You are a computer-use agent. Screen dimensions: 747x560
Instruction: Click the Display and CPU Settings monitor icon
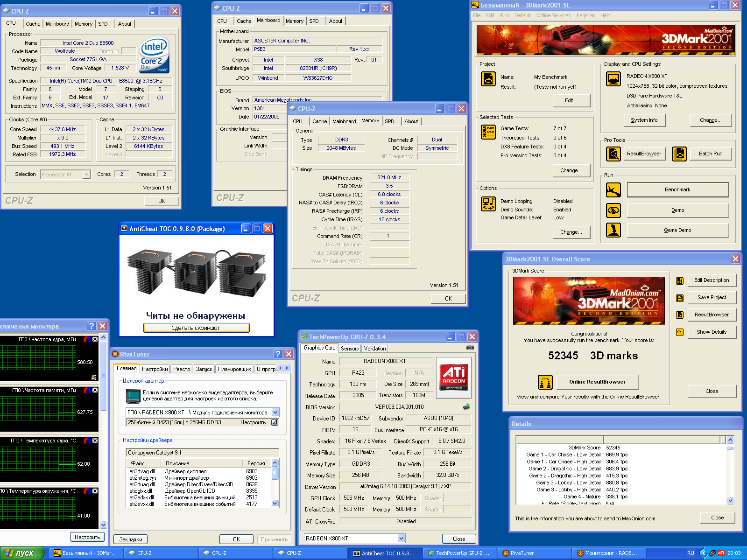pyautogui.click(x=613, y=79)
